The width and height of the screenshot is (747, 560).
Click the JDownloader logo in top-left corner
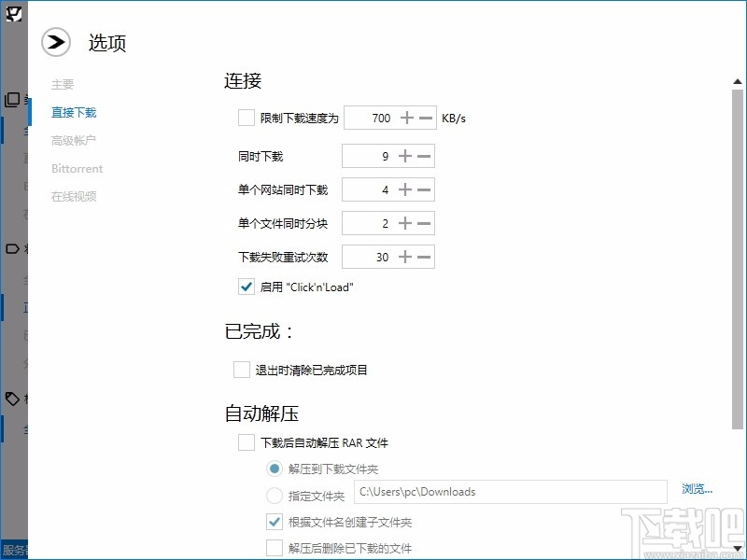[x=13, y=13]
